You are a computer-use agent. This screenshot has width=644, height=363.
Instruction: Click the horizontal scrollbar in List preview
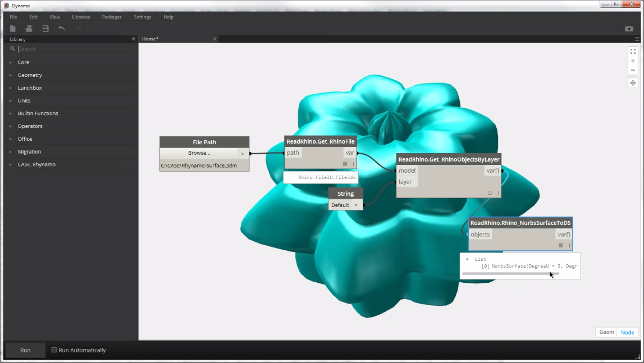tap(510, 273)
